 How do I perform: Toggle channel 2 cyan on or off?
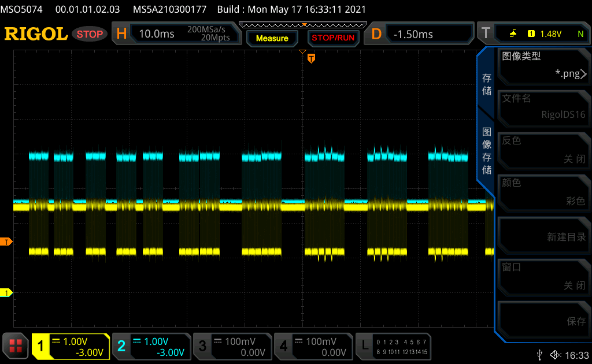coord(151,346)
